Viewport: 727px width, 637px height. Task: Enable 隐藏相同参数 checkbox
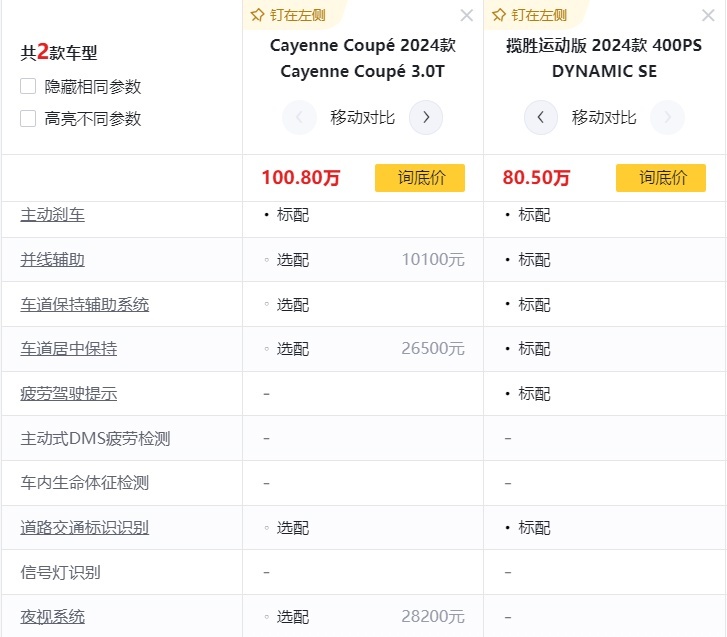[28, 86]
